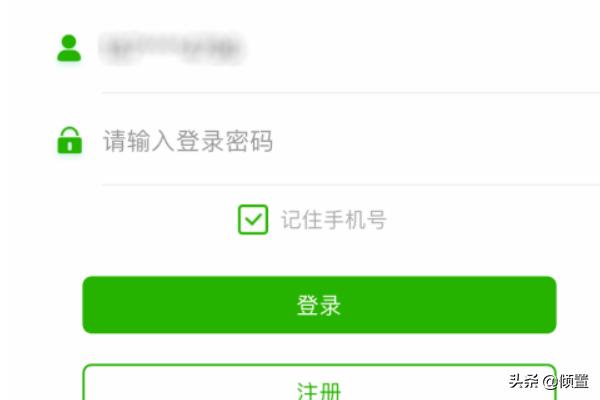
Task: Toggle the 记住手机号 checkbox
Action: (x=253, y=220)
